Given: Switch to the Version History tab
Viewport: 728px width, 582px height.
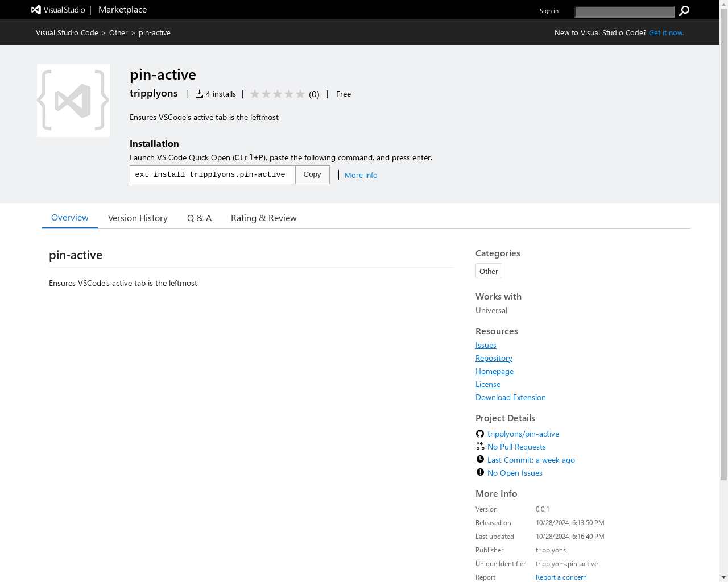Looking at the screenshot, I should [x=138, y=218].
